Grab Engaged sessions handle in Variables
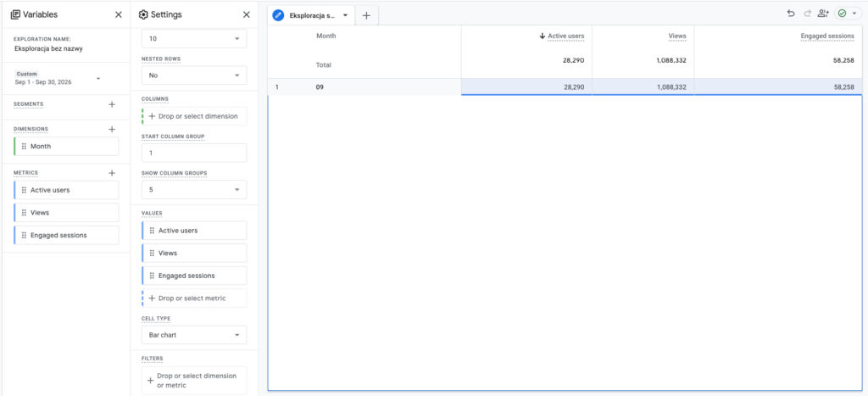This screenshot has width=868, height=396. pyautogui.click(x=24, y=235)
